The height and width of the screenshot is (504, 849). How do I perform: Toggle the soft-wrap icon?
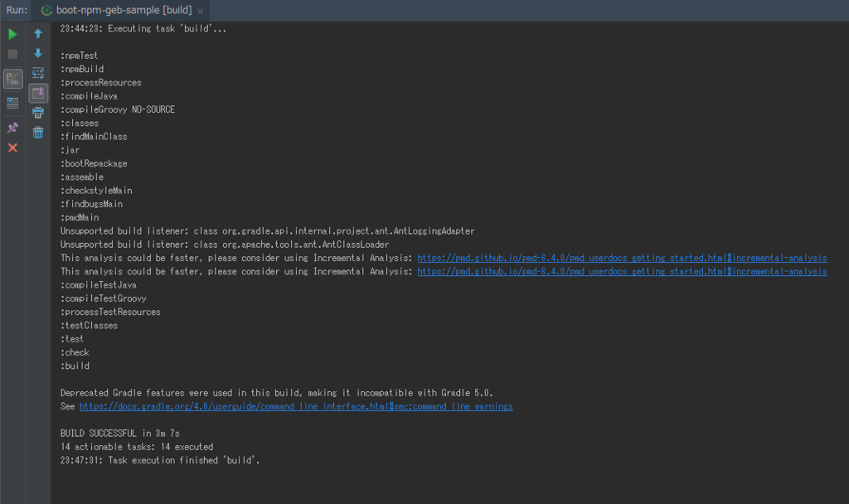38,73
